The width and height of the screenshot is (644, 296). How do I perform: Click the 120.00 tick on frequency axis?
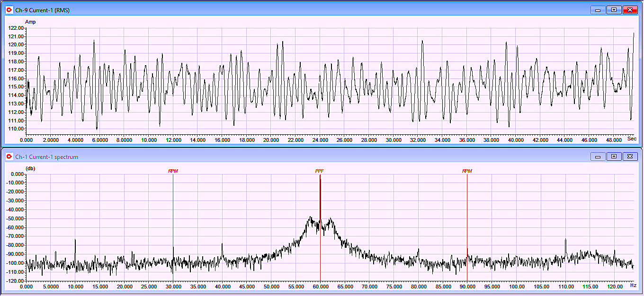click(x=615, y=287)
